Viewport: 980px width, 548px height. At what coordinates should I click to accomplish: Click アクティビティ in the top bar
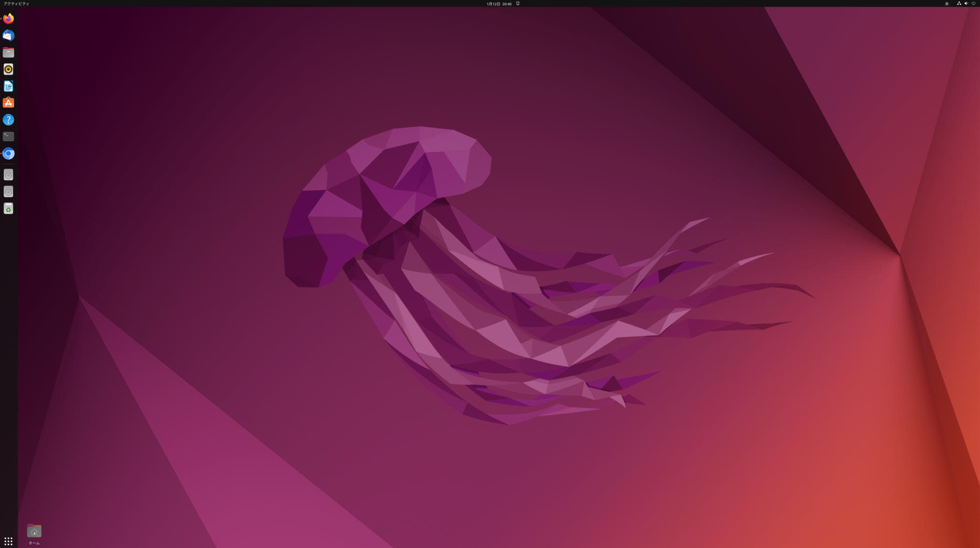click(17, 3)
